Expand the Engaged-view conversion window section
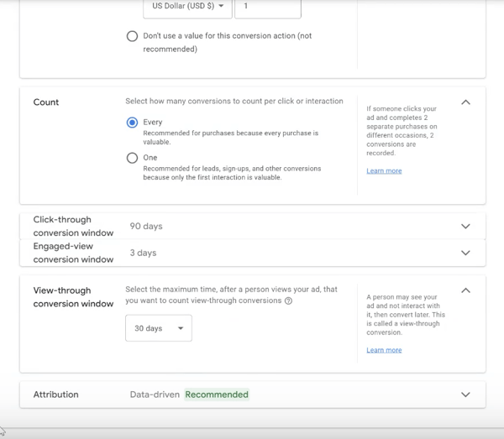 click(x=466, y=253)
